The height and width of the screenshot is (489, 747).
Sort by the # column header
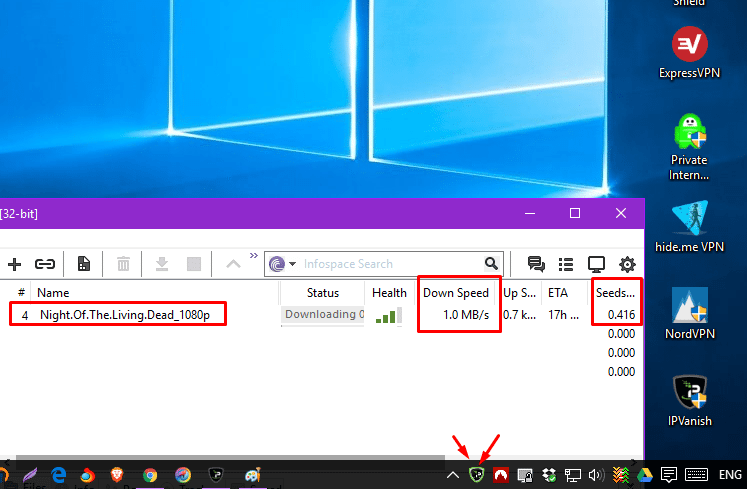pyautogui.click(x=21, y=293)
